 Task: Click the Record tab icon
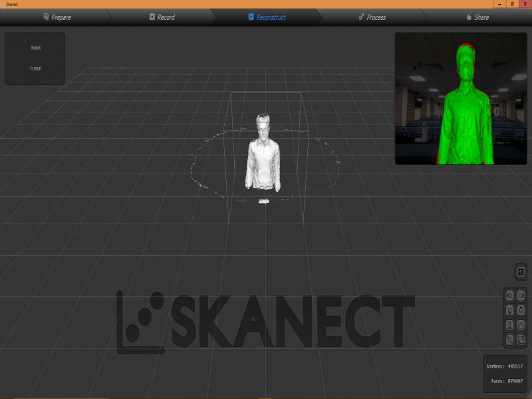(x=152, y=17)
